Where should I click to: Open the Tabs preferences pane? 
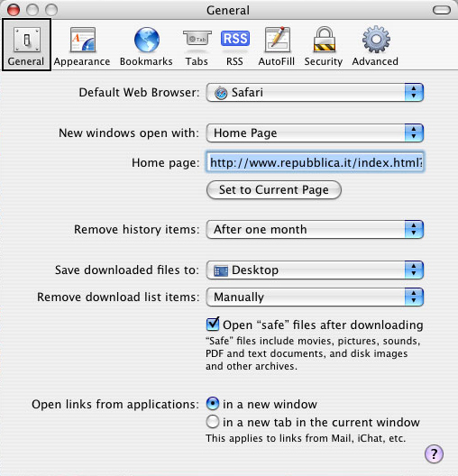pos(197,46)
